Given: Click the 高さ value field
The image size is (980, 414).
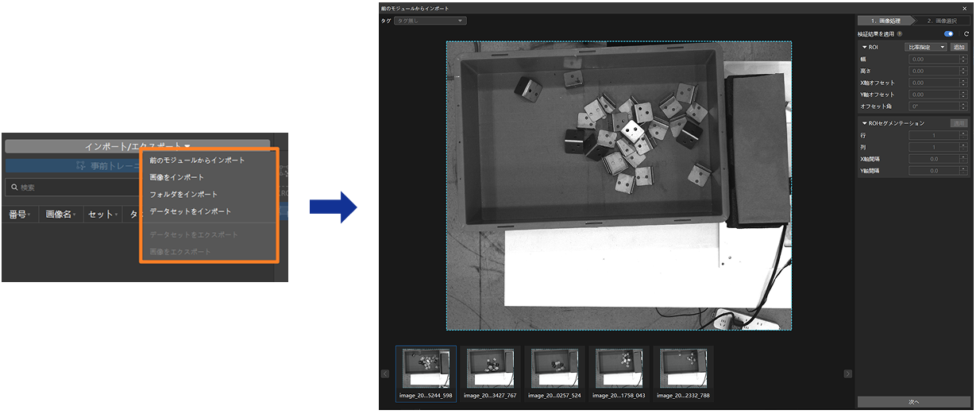Looking at the screenshot, I should click(x=934, y=71).
